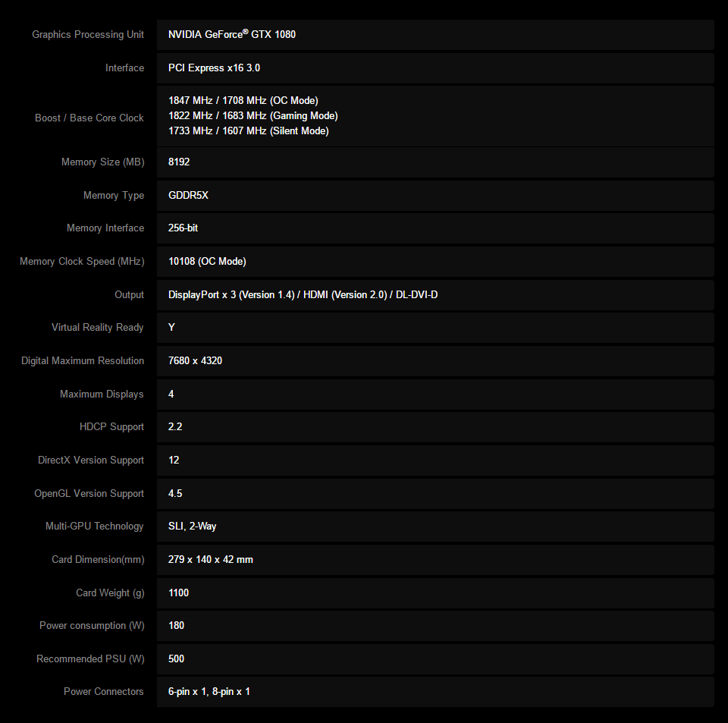Click the PCI Express x16 3.0 value
This screenshot has width=728, height=723.
tap(214, 68)
